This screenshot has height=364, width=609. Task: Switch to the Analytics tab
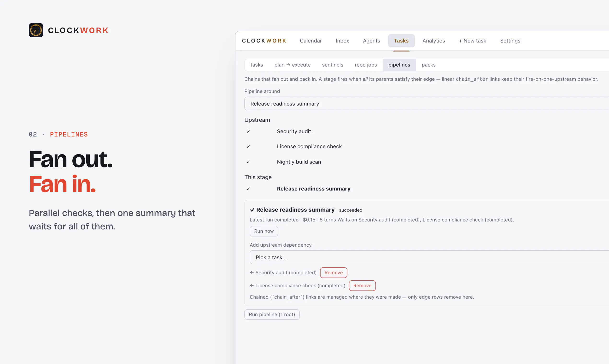[x=433, y=41]
